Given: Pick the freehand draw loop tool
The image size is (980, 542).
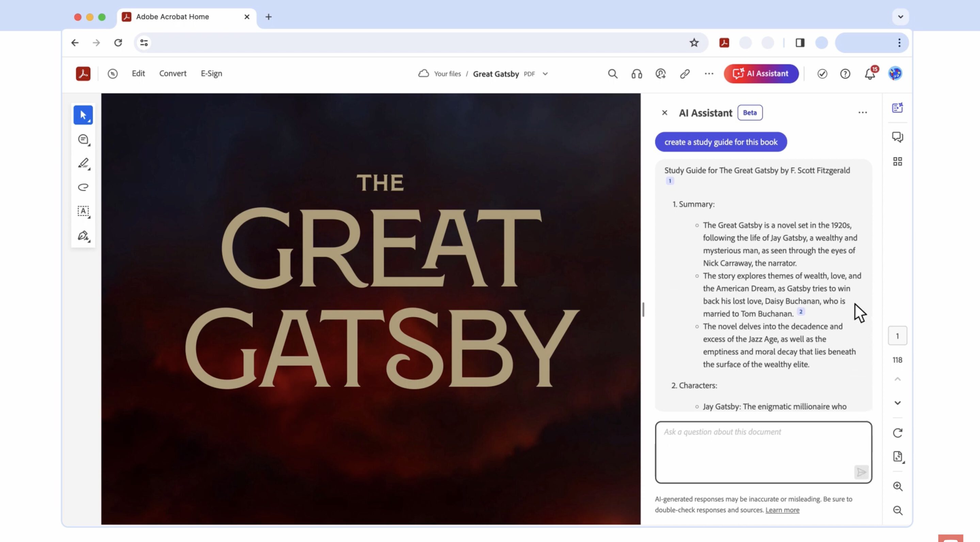Looking at the screenshot, I should pos(83,187).
